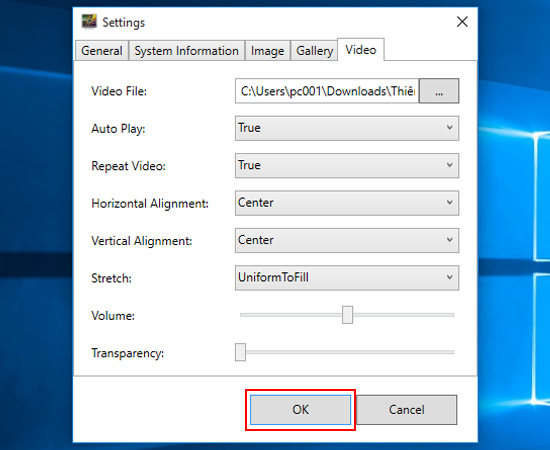The image size is (550, 450).
Task: Click the Video File path field
Action: click(327, 91)
